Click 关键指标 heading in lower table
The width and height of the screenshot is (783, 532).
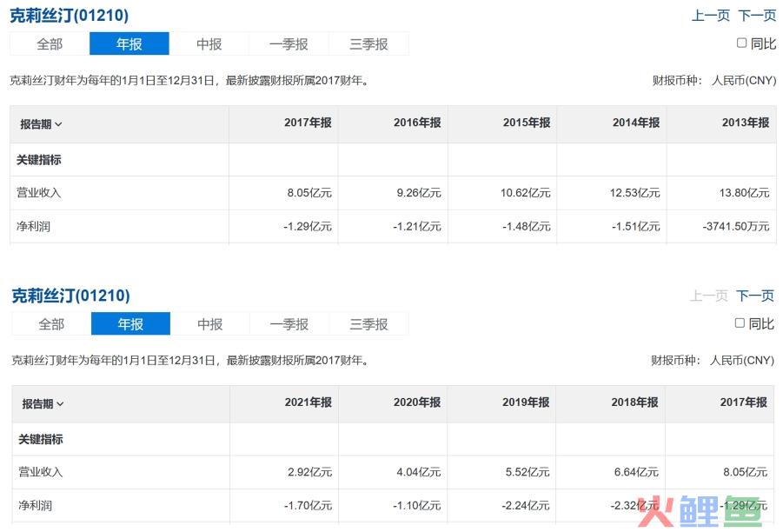41,440
